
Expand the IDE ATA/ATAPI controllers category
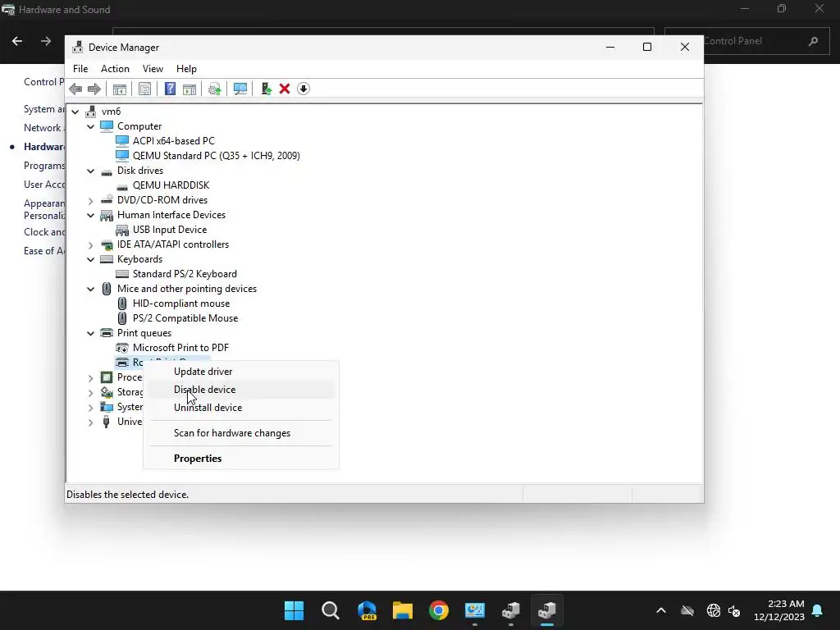[x=90, y=244]
